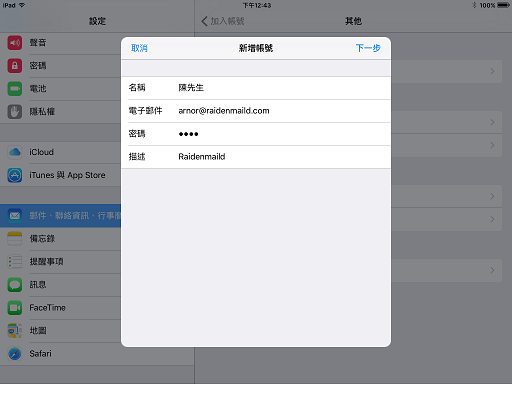Open the 密碼 passcode lock icon

coord(15,66)
